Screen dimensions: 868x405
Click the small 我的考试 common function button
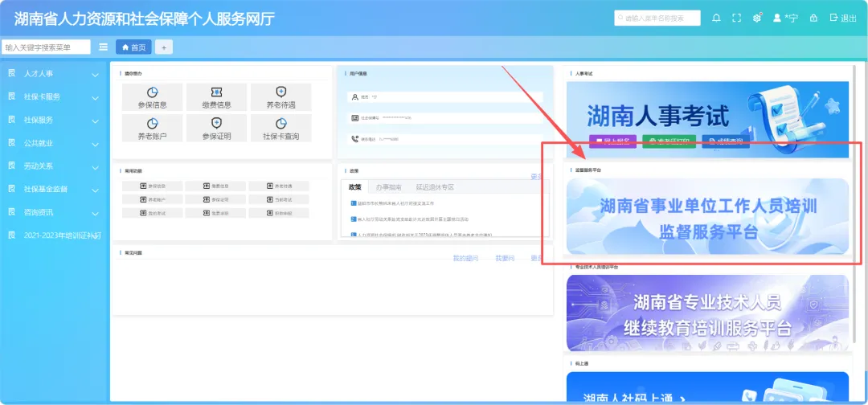coord(152,213)
